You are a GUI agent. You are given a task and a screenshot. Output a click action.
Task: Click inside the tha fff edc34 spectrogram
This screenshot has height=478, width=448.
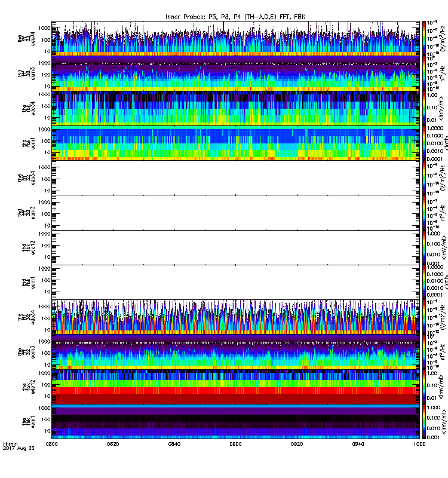235,39
